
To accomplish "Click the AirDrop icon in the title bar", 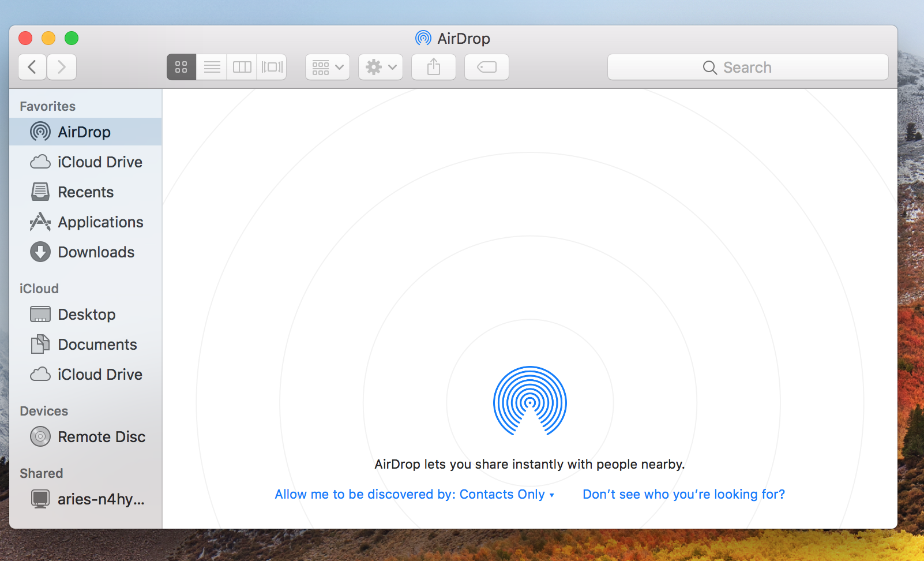I will tap(423, 38).
